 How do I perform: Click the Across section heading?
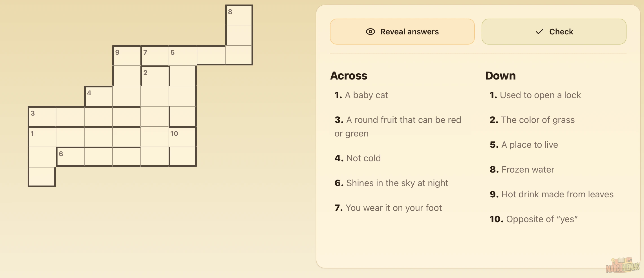[349, 75]
